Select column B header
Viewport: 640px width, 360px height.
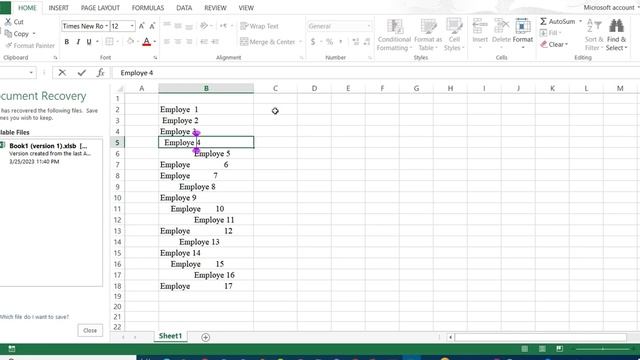[x=206, y=88]
